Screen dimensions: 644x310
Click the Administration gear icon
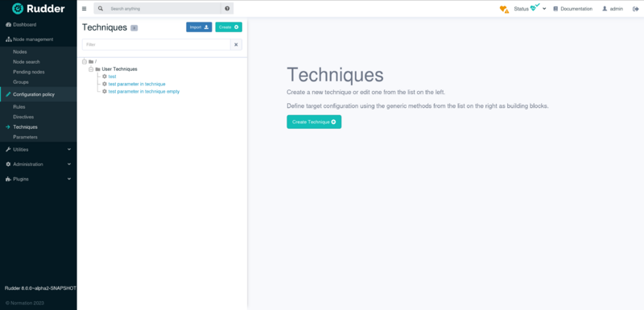(x=8, y=164)
